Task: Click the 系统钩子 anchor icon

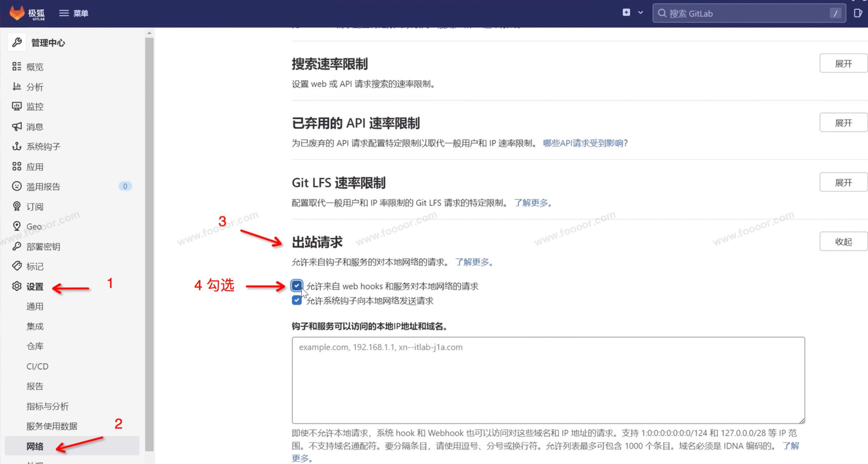Action: pos(17,146)
